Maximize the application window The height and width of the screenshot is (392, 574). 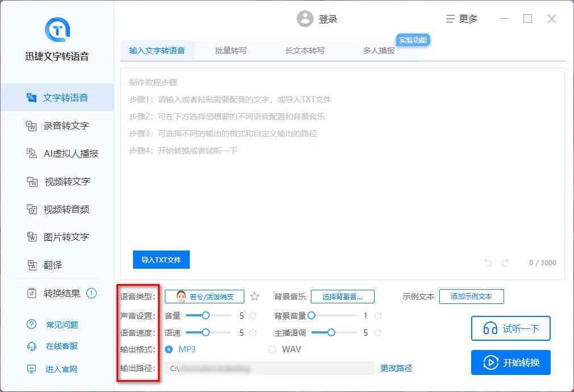527,19
